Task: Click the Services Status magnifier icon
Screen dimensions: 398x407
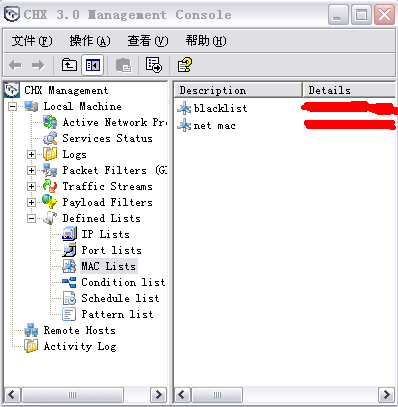Action: [50, 138]
